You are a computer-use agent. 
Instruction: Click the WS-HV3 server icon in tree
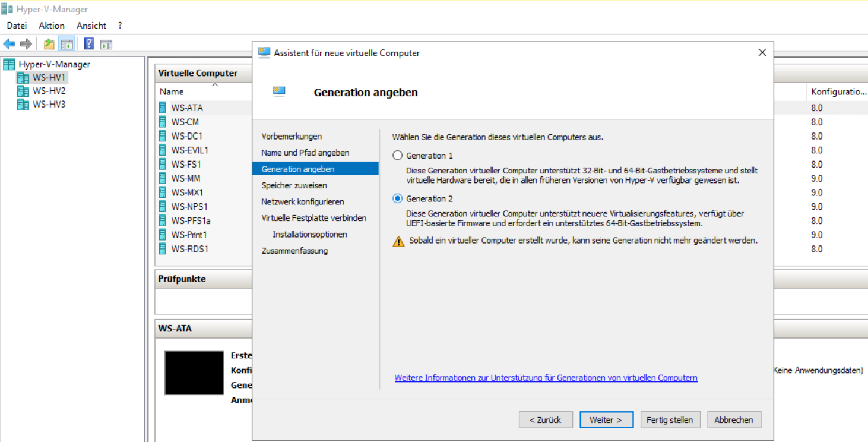[23, 105]
